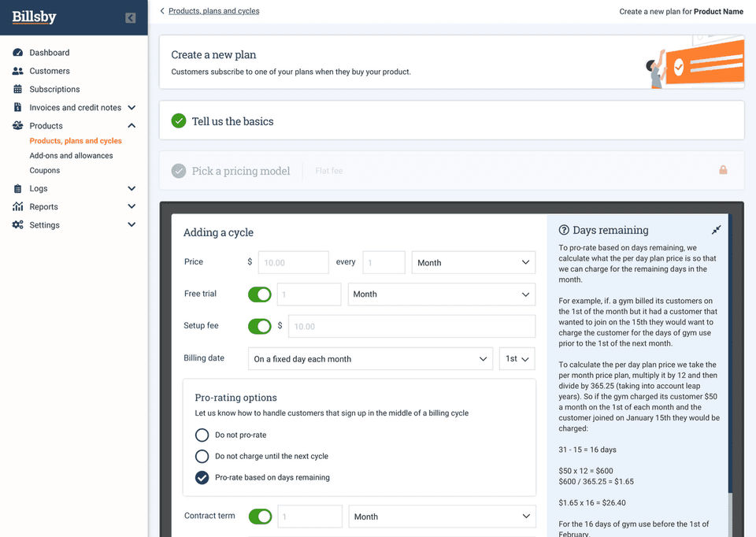Click the Settings gears icon
756x537 pixels.
click(x=17, y=225)
